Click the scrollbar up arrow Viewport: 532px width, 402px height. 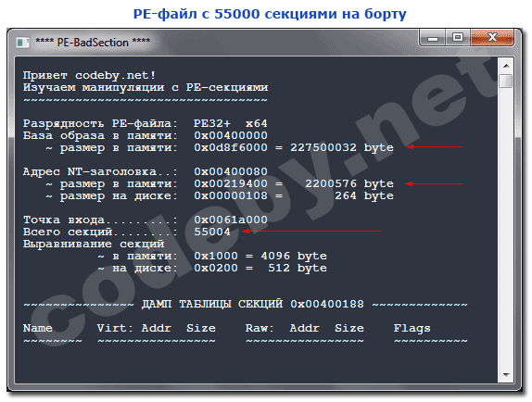click(x=506, y=66)
